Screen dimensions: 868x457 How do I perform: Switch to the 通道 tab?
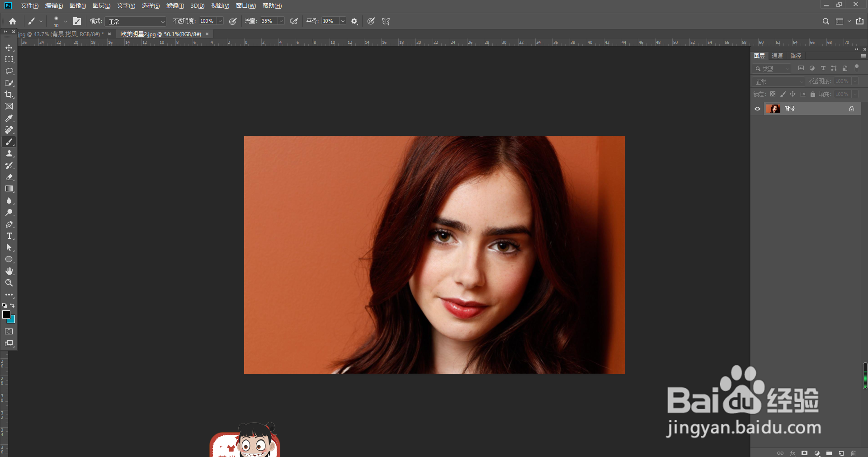pos(777,56)
